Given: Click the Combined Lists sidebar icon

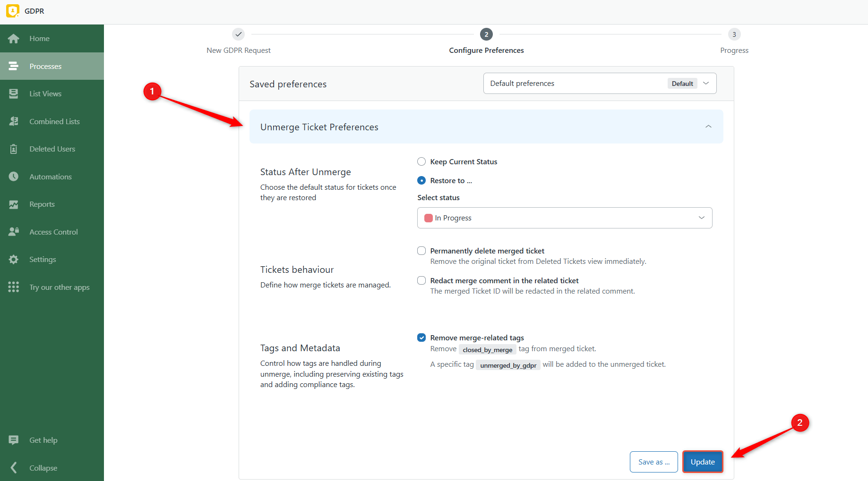Looking at the screenshot, I should pyautogui.click(x=14, y=121).
